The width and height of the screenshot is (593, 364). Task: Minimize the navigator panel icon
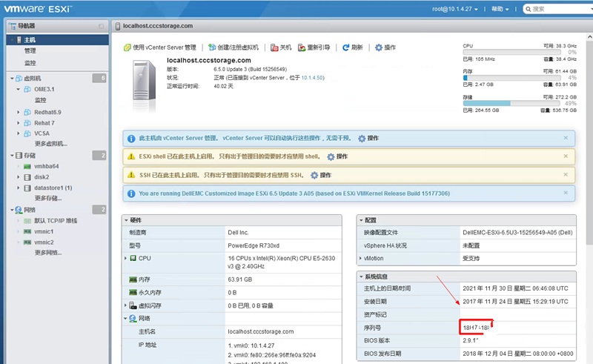pos(101,26)
